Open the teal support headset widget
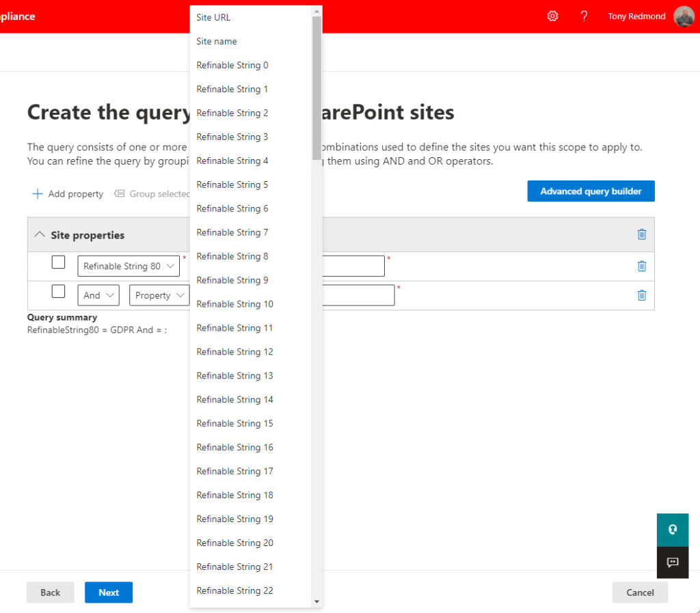 click(673, 530)
